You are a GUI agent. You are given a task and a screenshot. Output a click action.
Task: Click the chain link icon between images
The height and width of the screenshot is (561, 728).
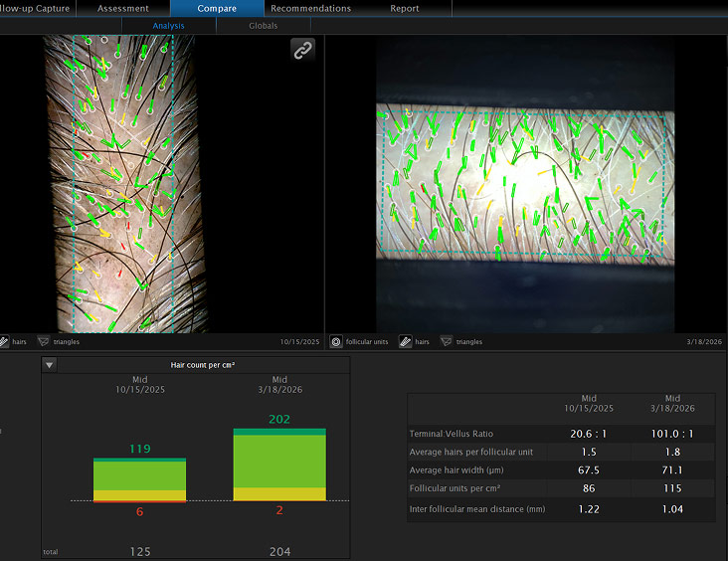point(302,50)
